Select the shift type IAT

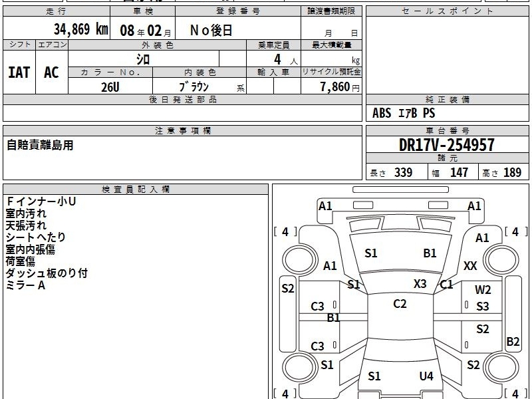19,72
